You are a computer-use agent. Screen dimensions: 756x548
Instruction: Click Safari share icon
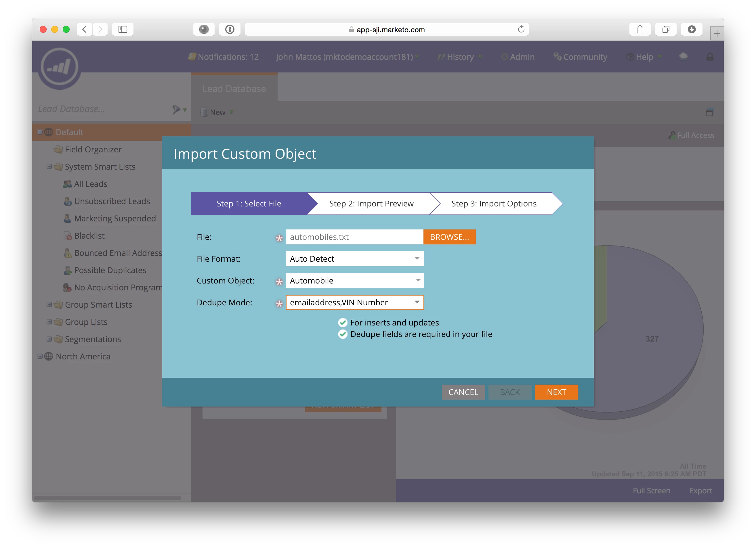tap(640, 29)
